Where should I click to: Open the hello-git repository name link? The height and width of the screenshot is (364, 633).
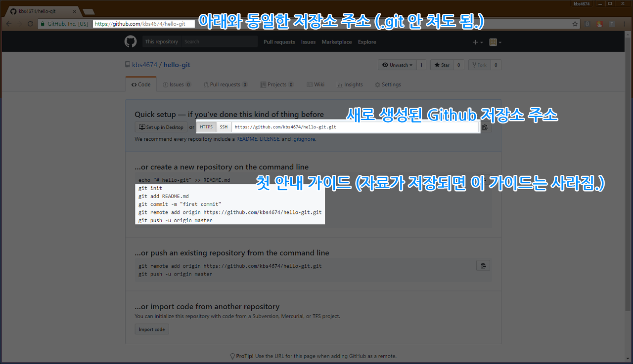(x=177, y=65)
